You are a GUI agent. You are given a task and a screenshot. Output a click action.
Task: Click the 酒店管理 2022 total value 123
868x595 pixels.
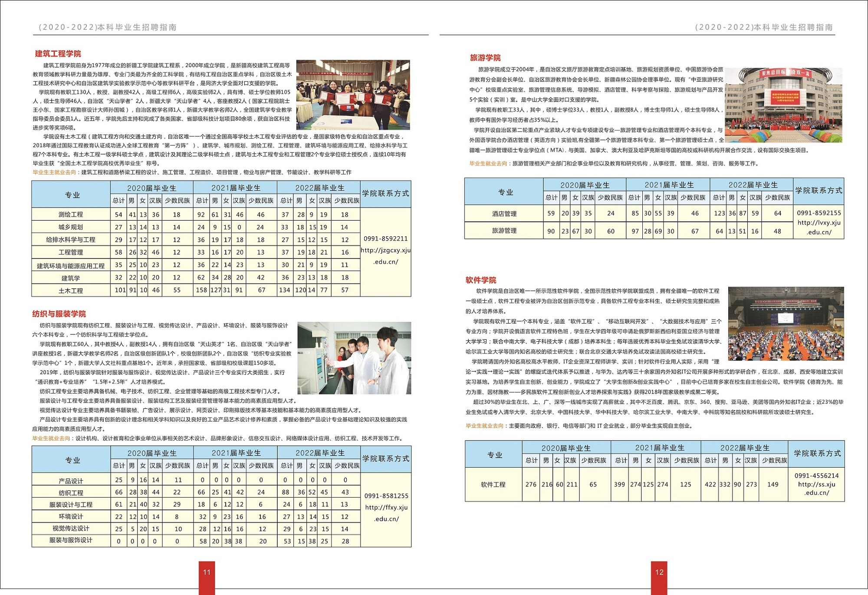tap(719, 213)
